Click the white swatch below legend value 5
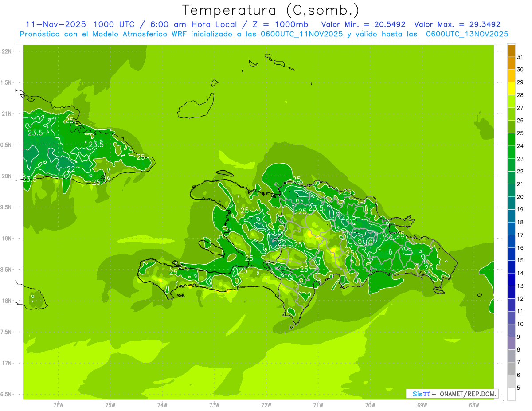This screenshot has height=411, width=532. coord(511,394)
